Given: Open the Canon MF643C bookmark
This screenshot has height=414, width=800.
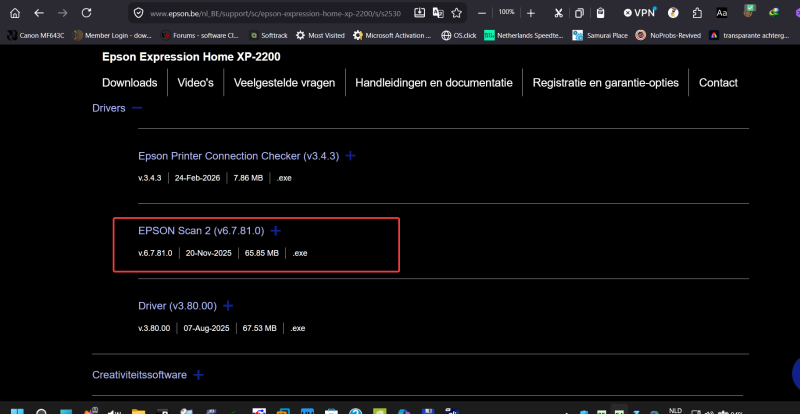Looking at the screenshot, I should point(35,35).
